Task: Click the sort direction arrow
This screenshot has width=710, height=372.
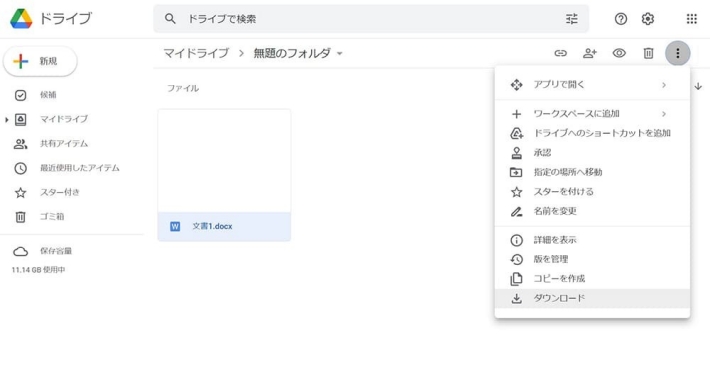Action: coord(698,86)
